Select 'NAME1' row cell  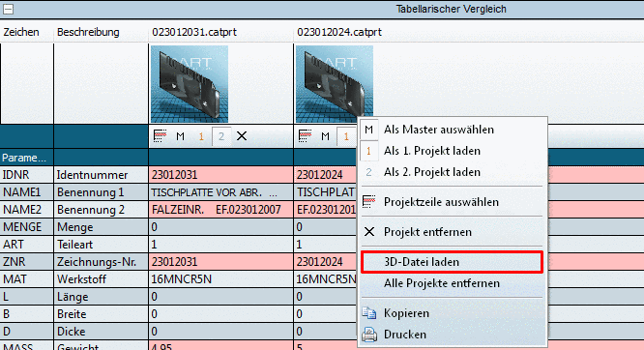click(27, 192)
